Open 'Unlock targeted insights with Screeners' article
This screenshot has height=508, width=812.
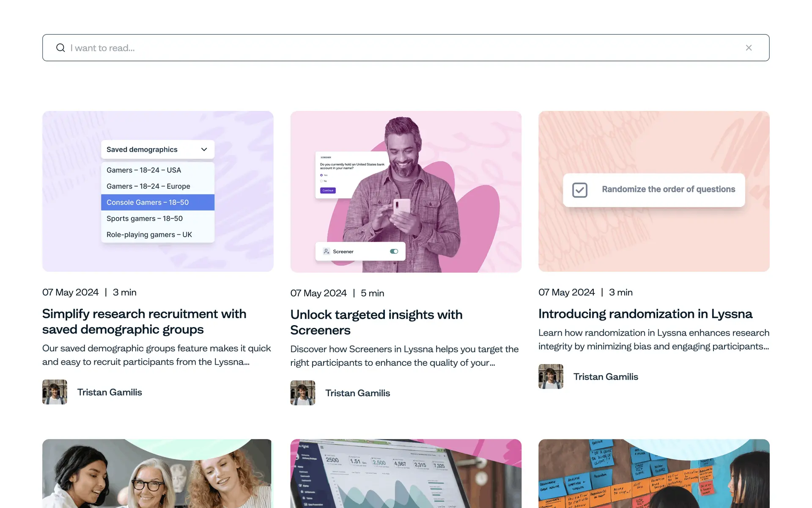[x=376, y=322]
